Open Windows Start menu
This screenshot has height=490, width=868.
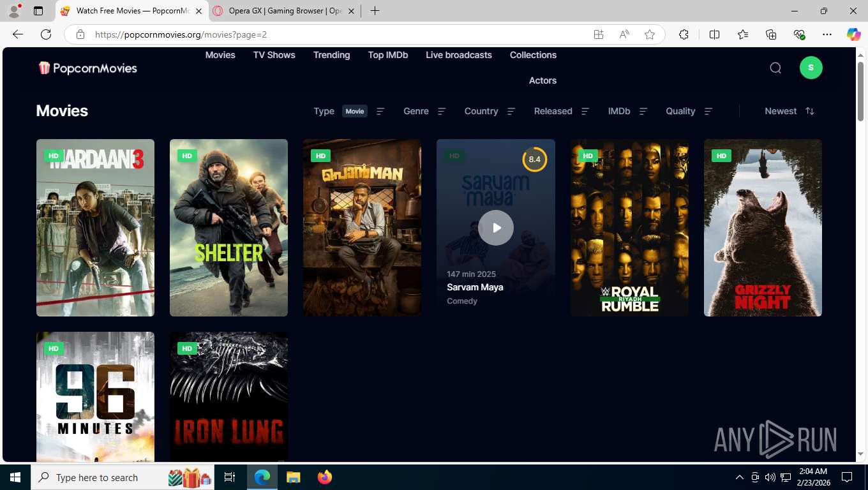coord(15,477)
